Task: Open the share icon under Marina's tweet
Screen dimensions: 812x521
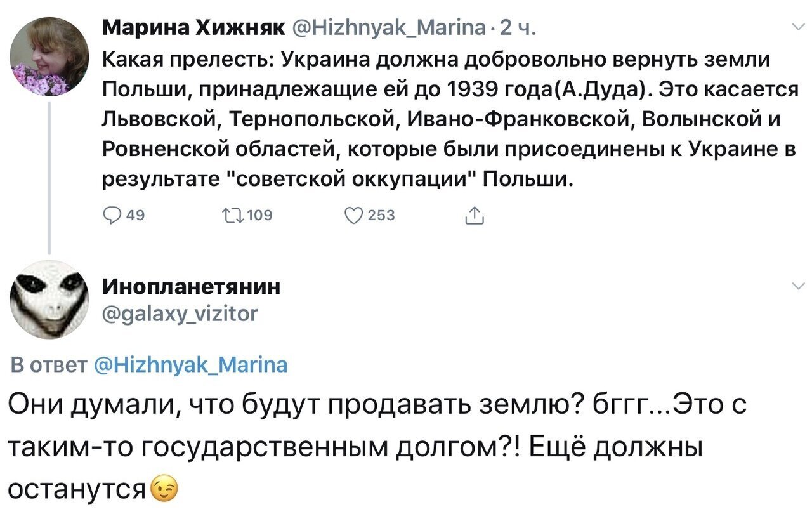Action: pyautogui.click(x=473, y=216)
